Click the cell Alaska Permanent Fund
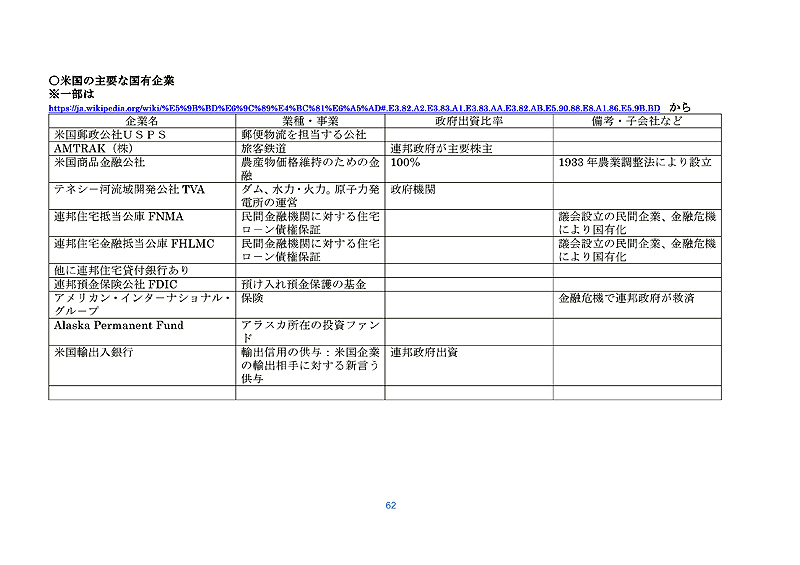The width and height of the screenshot is (800, 565). (x=142, y=332)
